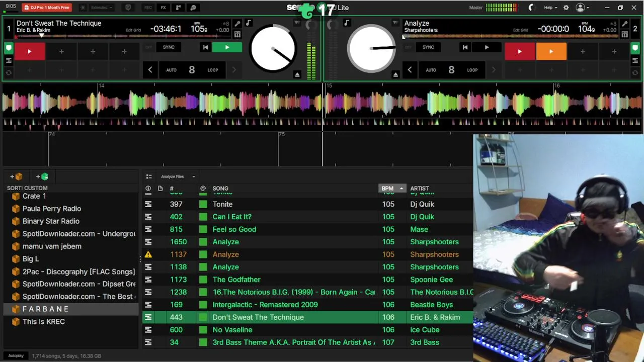The image size is (644, 362).
Task: Open deck 1 beatgrid panel icon
Action: pos(237,34)
